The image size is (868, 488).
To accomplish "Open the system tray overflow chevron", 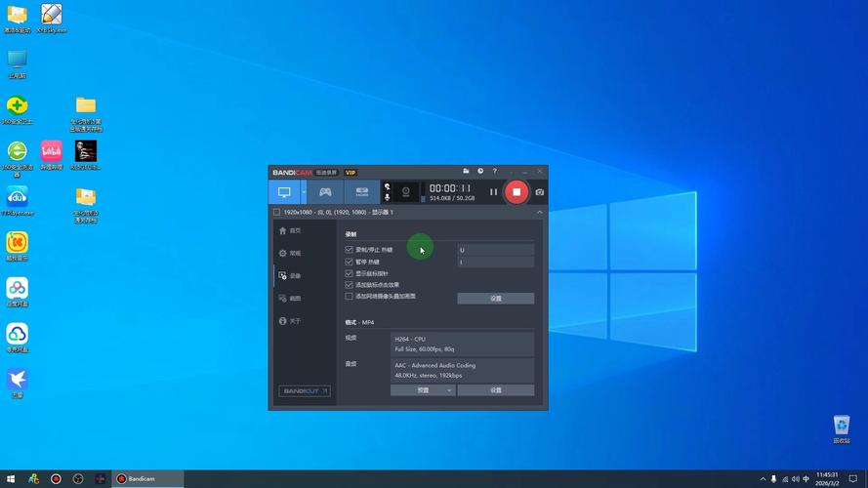I will coord(763,478).
